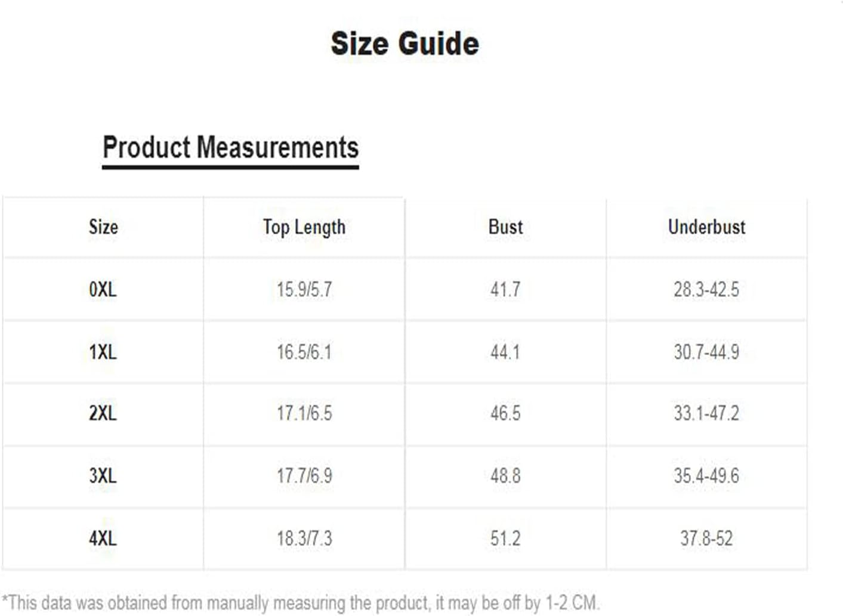Click the 48.8 bust value

click(505, 476)
